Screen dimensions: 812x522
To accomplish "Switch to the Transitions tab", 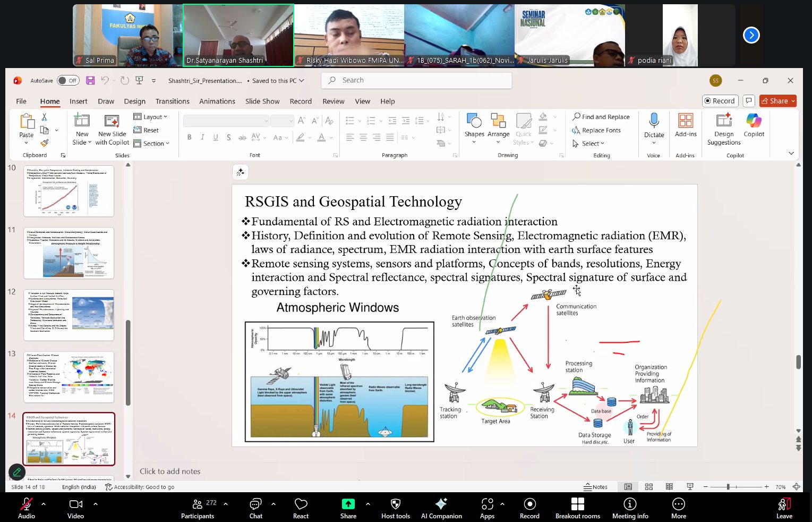I will (172, 101).
